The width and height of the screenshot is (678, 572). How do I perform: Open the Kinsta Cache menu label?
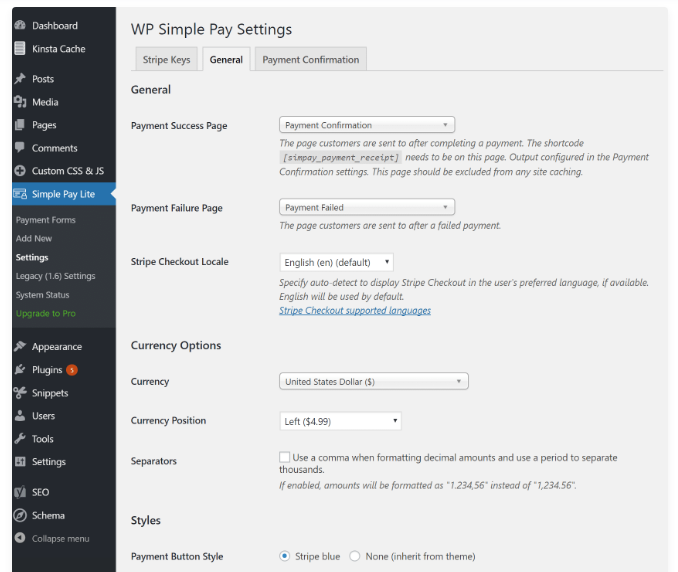point(58,48)
